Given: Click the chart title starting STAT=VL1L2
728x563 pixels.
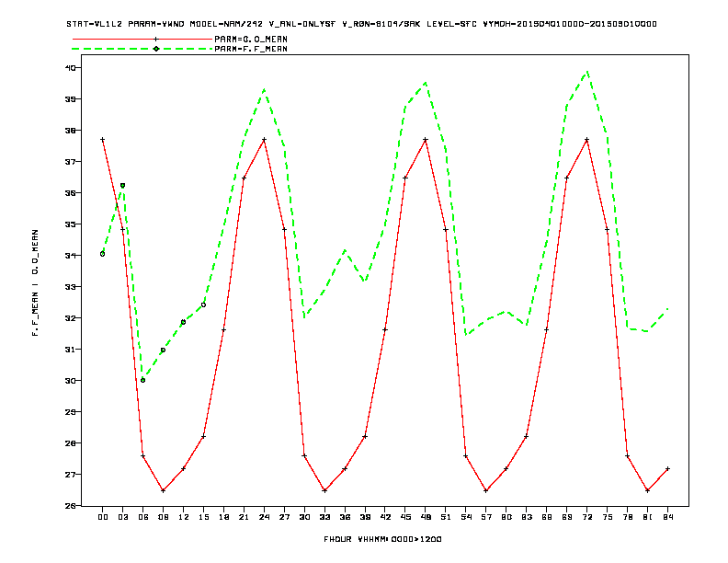Looking at the screenshot, I should [x=361, y=24].
